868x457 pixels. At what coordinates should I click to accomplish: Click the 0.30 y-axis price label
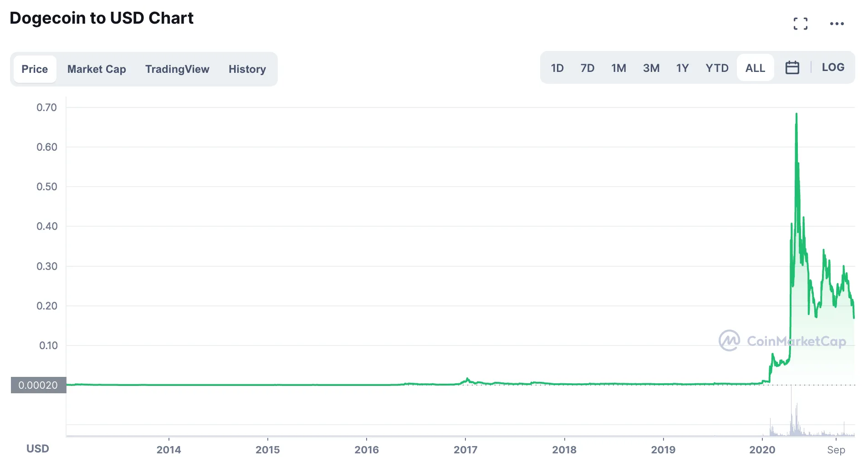[46, 266]
